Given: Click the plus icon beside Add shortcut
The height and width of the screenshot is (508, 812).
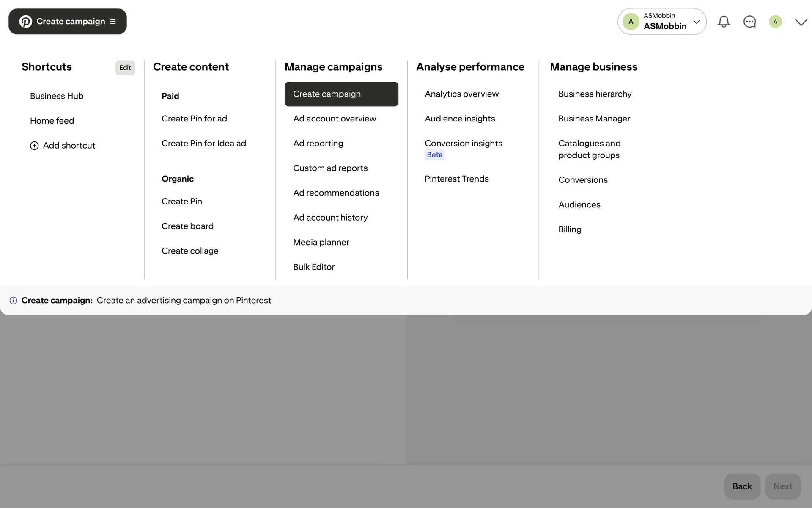Looking at the screenshot, I should pos(34,146).
